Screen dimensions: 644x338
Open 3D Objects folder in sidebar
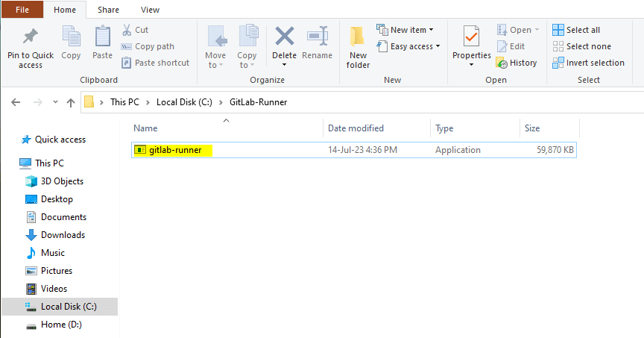[54, 181]
